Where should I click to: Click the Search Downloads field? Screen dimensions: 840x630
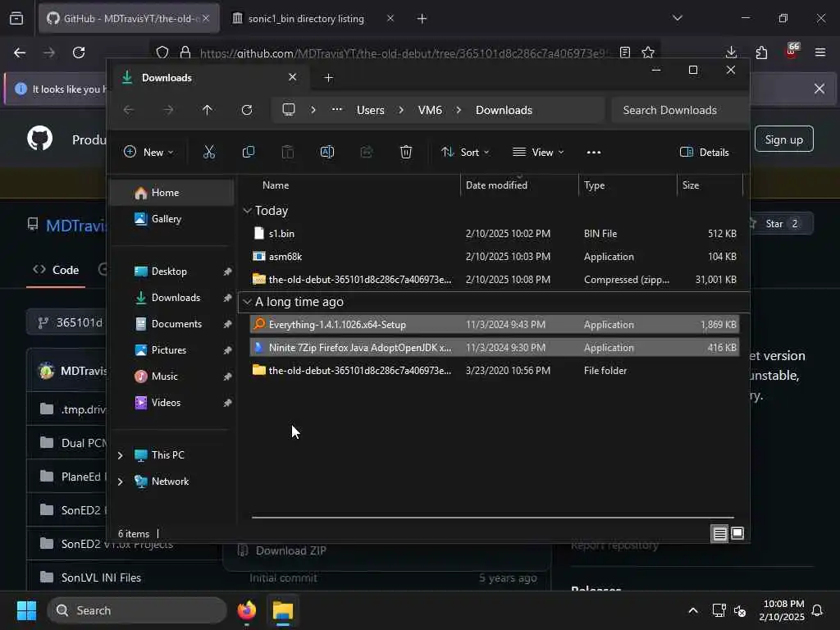(x=678, y=110)
